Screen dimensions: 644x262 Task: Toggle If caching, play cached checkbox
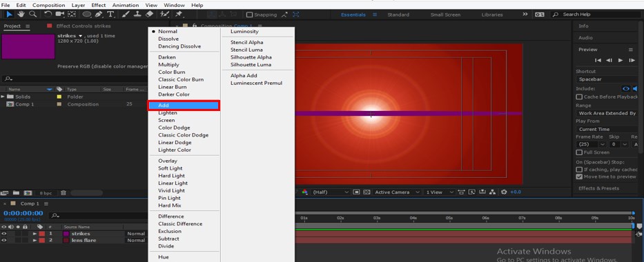579,170
